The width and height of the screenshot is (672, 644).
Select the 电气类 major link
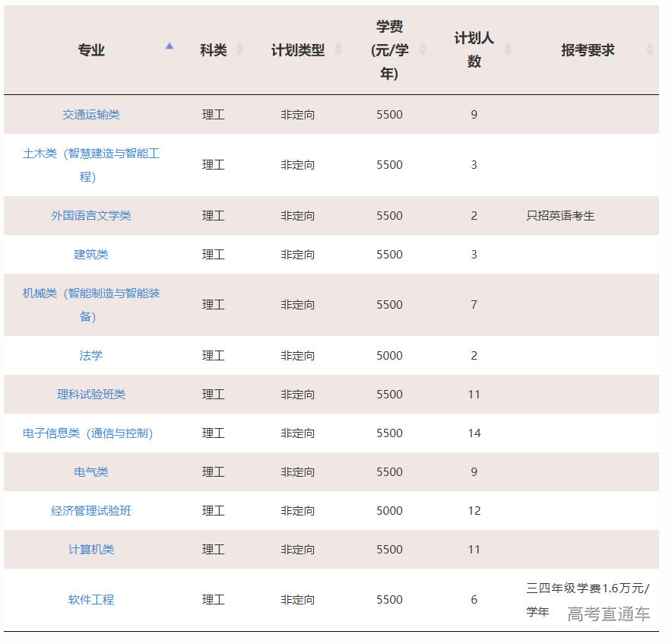click(x=91, y=472)
